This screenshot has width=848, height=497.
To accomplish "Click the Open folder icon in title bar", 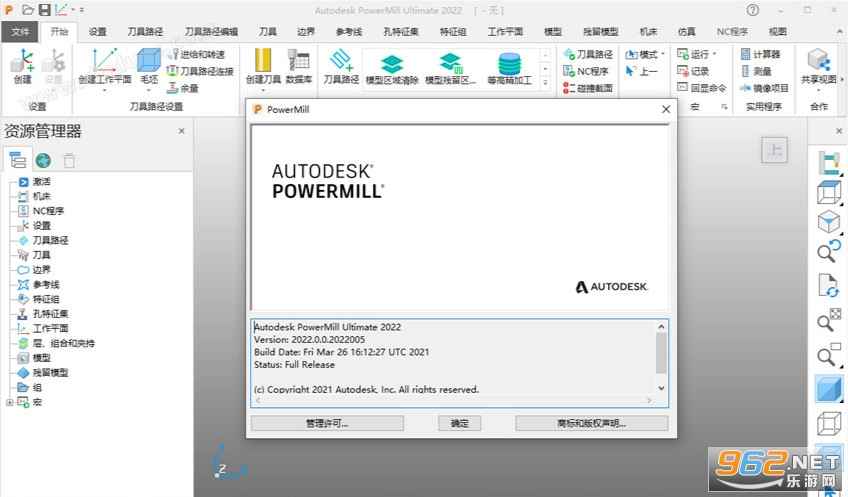I will pos(28,10).
